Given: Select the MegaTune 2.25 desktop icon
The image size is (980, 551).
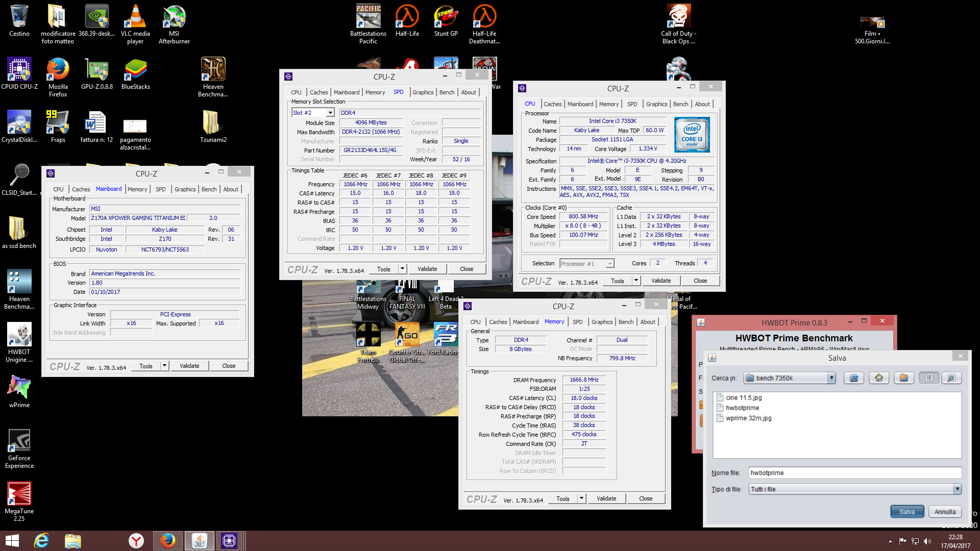Looking at the screenshot, I should pos(19,502).
